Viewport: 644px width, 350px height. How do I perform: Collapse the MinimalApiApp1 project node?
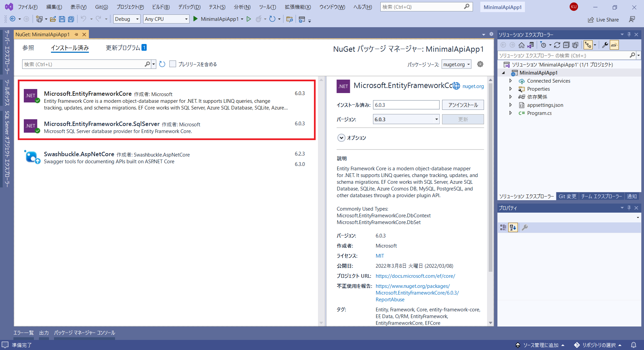tap(503, 73)
